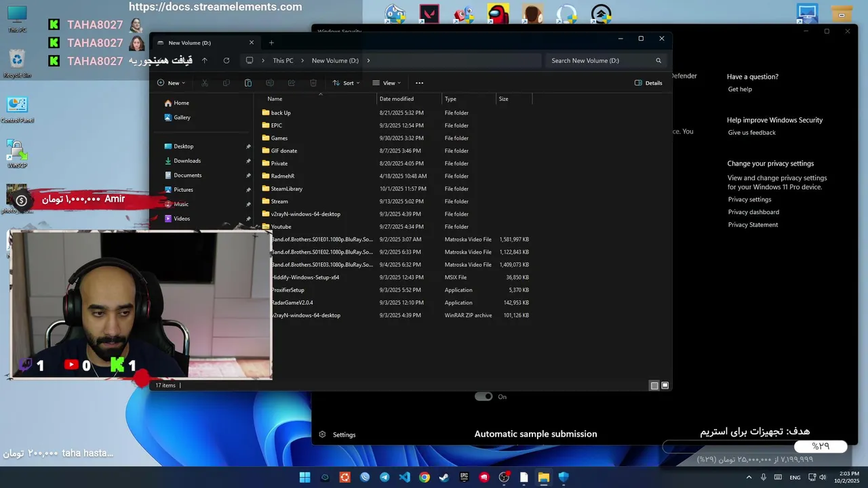Switch to large thumbnails view in status bar
Viewport: 868px width, 488px height.
665,385
